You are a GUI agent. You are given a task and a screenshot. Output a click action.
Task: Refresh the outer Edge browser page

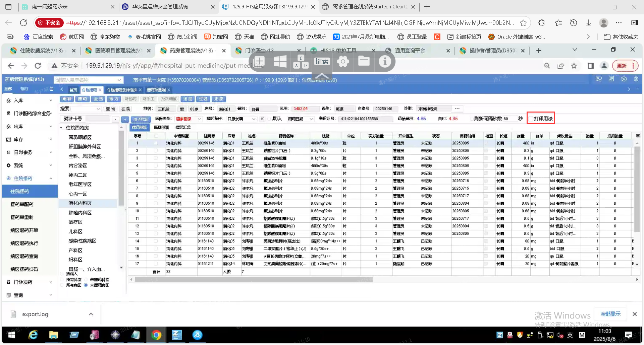pyautogui.click(x=23, y=23)
